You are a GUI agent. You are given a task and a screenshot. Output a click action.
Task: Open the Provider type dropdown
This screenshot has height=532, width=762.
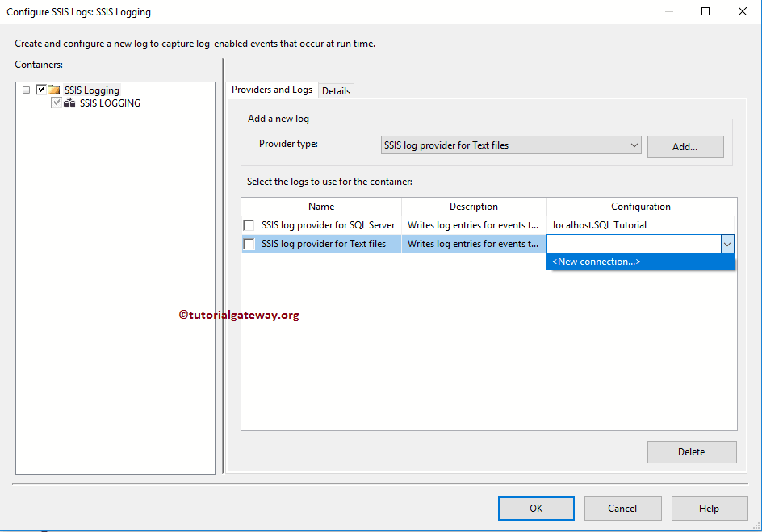click(x=511, y=145)
